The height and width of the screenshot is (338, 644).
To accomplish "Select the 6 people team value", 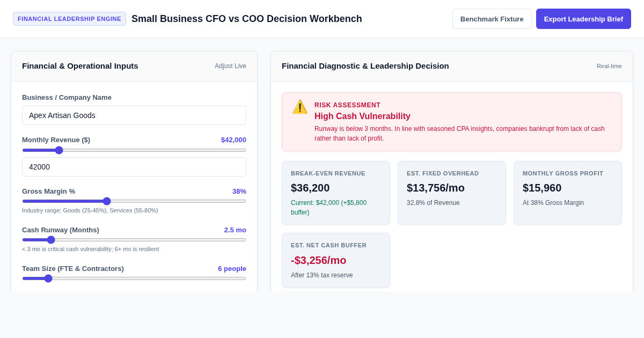I will [232, 269].
